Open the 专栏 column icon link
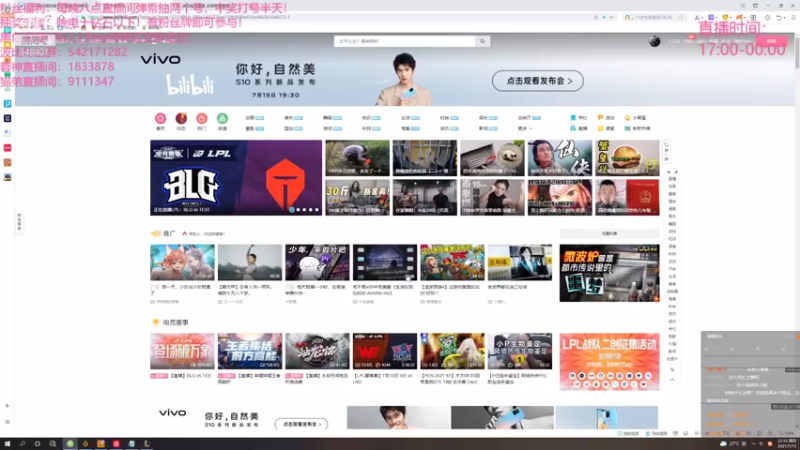The width and height of the screenshot is (800, 450). [x=579, y=118]
